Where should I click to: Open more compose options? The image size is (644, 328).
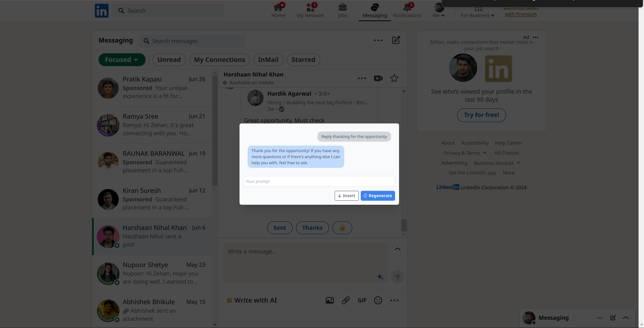click(394, 300)
